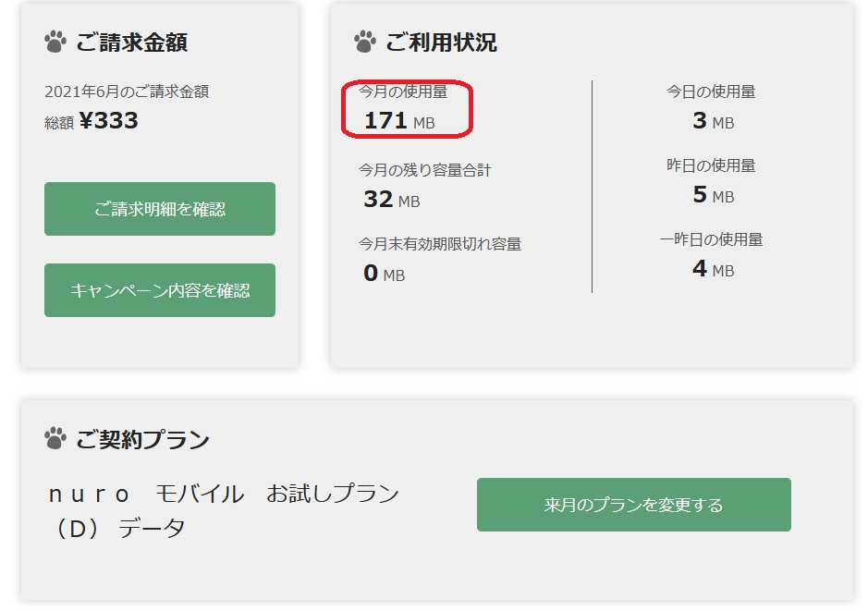Click the paw icon beside ご契約プラン
The image size is (868, 611).
(x=55, y=439)
